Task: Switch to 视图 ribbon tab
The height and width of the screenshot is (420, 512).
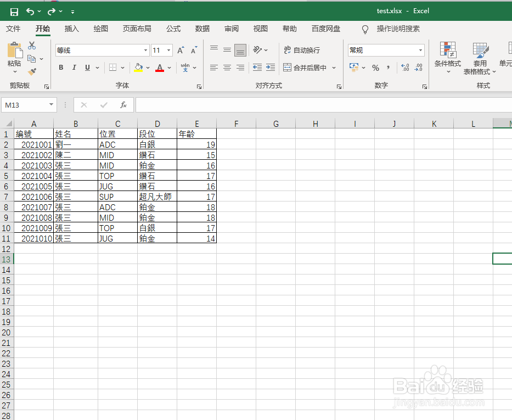Action: click(261, 29)
